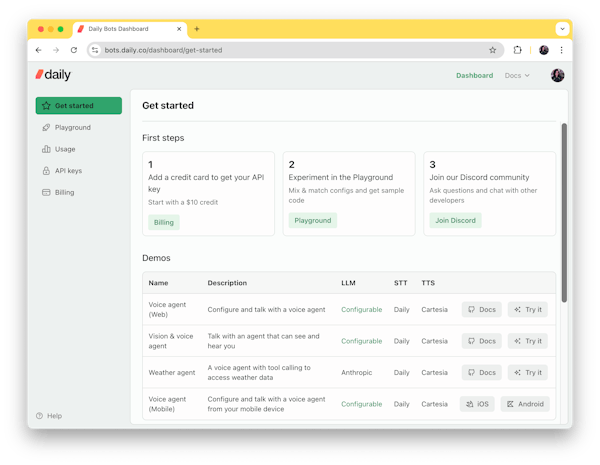Image resolution: width=600 pixels, height=465 pixels.
Task: Click the Voice agent (Web) name cell
Action: (167, 310)
